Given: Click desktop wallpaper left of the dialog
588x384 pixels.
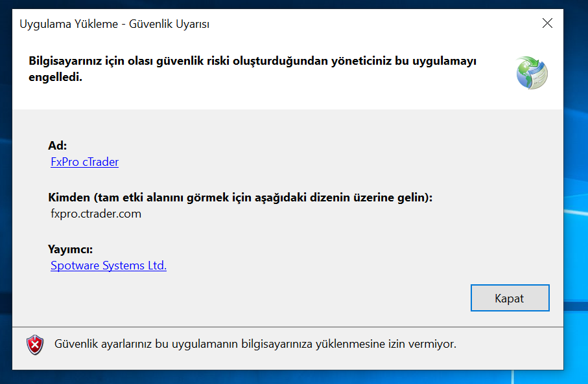Looking at the screenshot, I should 6,187.
